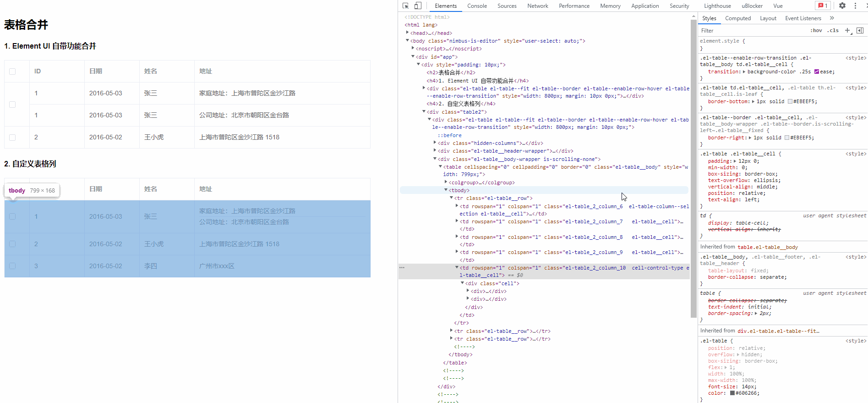The image size is (868, 403).
Task: Open the first <style> source link
Action: (856, 58)
